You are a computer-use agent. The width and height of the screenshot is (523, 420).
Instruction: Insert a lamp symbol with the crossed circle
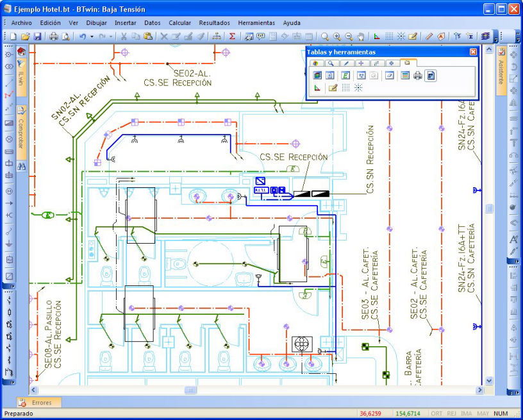click(x=9, y=139)
